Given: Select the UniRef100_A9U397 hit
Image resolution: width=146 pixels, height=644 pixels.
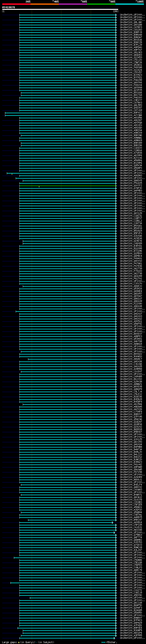Looking at the screenshot, I should (131, 120).
